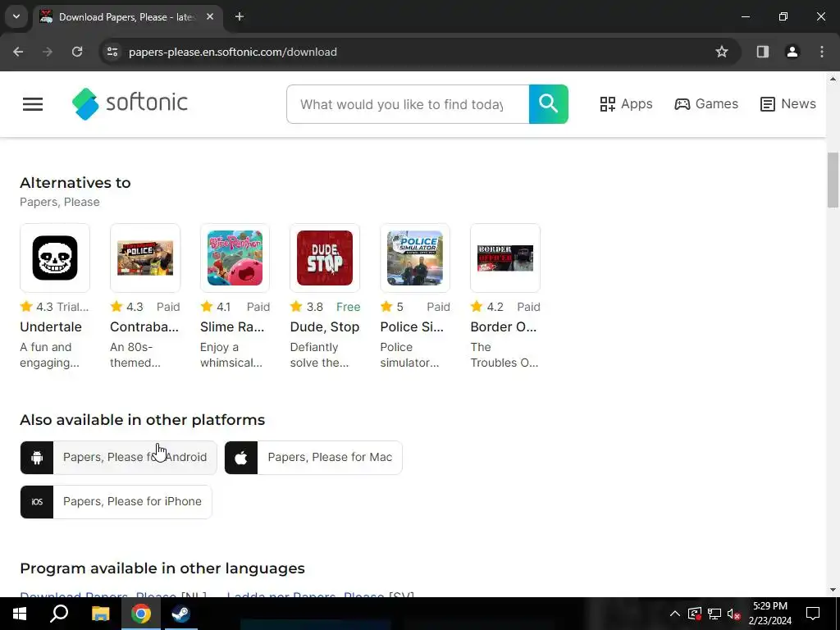Screen dimensions: 840x630
Task: Click the Softonic logo
Action: click(x=130, y=103)
